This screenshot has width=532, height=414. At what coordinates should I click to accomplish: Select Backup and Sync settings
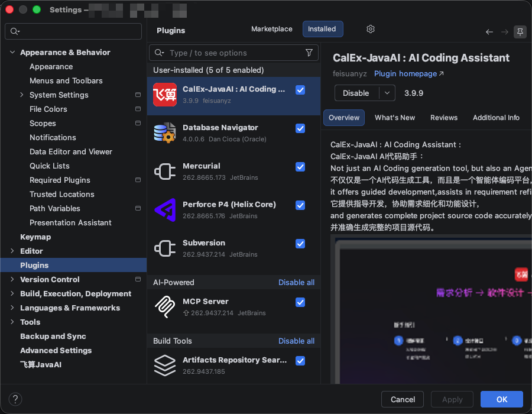click(53, 337)
